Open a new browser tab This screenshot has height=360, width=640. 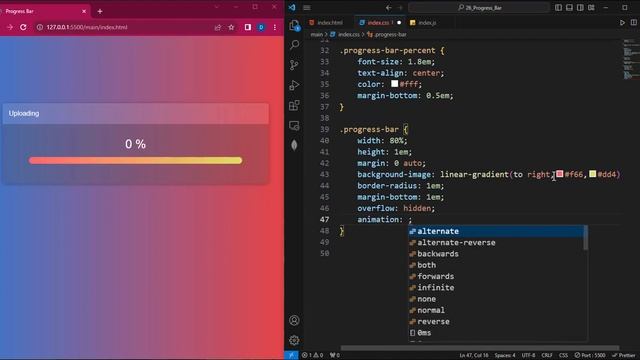[100, 11]
